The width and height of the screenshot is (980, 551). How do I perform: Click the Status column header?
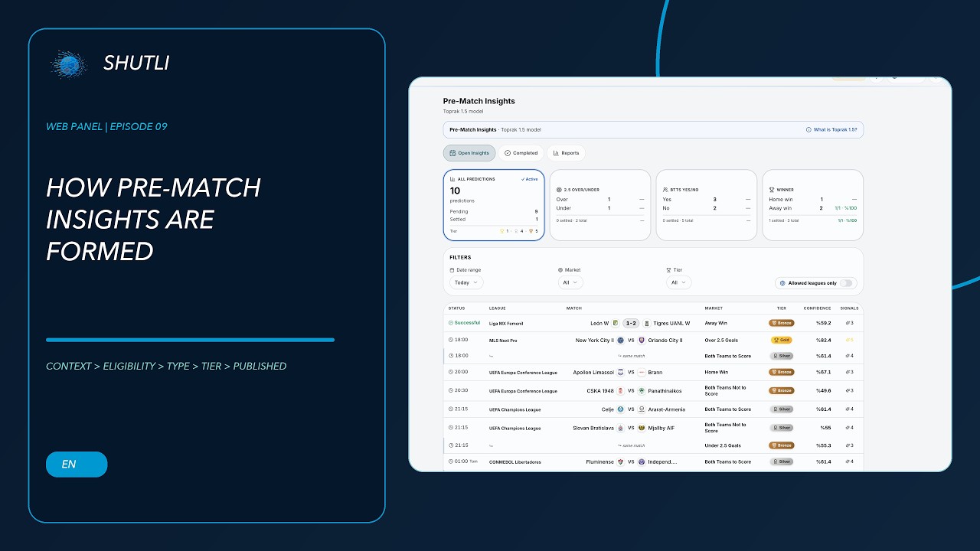coord(456,308)
